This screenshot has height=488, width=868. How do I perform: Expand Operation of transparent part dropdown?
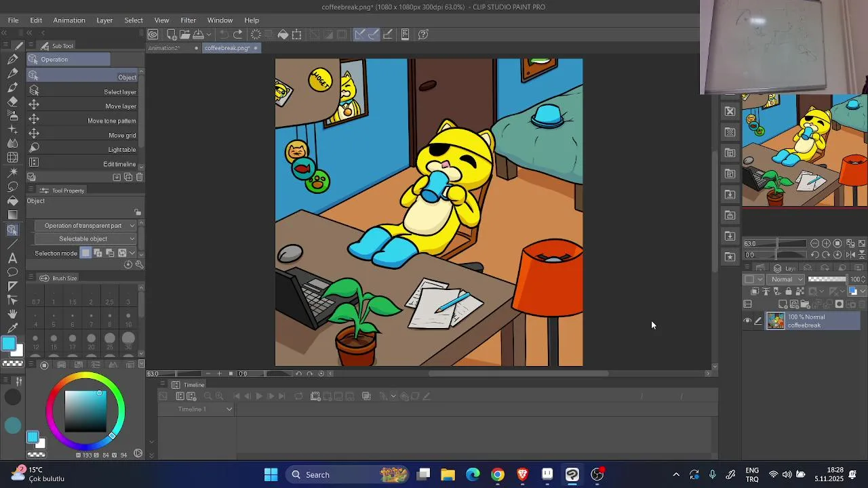click(x=85, y=225)
